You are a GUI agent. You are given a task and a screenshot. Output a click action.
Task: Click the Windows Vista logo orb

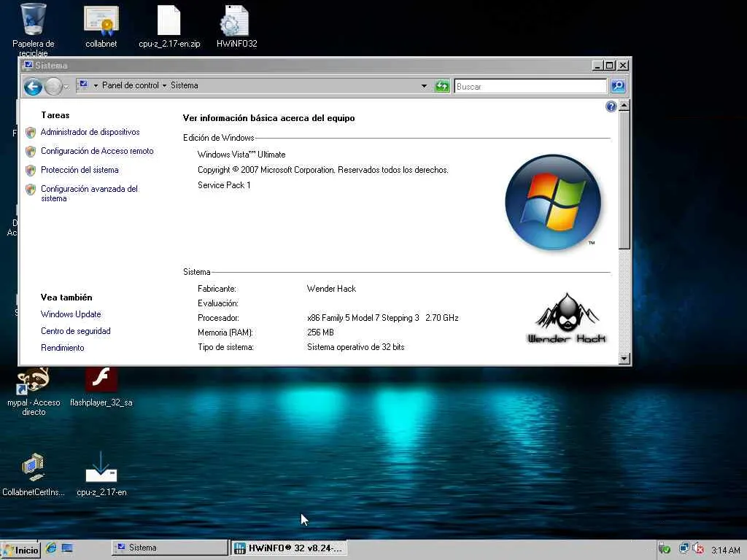point(553,202)
